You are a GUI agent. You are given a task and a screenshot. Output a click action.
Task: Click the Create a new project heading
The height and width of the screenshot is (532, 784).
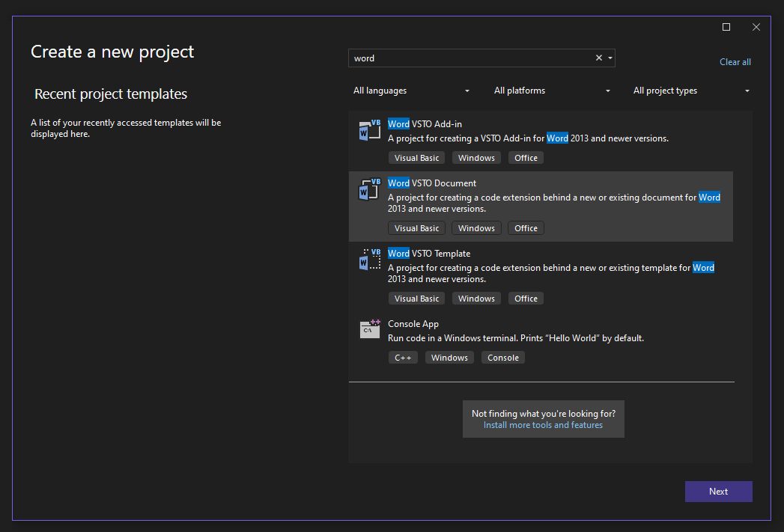(112, 52)
